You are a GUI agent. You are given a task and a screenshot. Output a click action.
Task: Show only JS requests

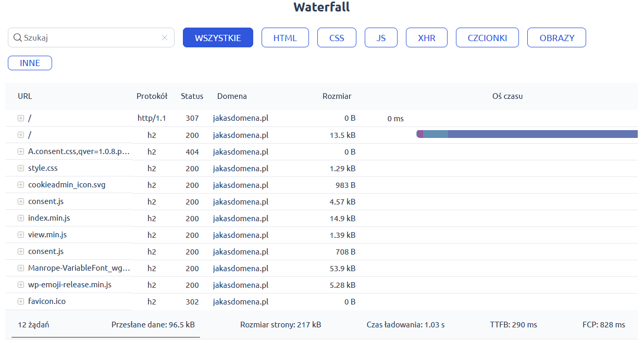pyautogui.click(x=381, y=38)
